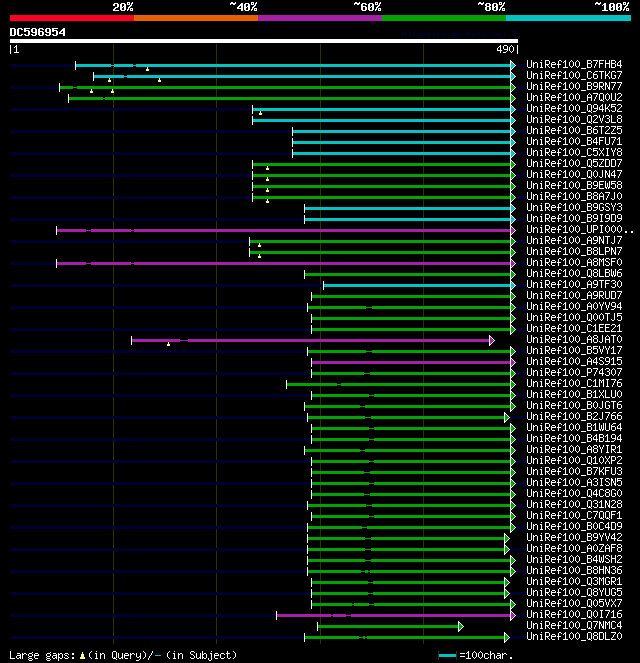The width and height of the screenshot is (640, 663).
Task: Select the UniRef100_C7QQF1 label
Action: (x=574, y=515)
